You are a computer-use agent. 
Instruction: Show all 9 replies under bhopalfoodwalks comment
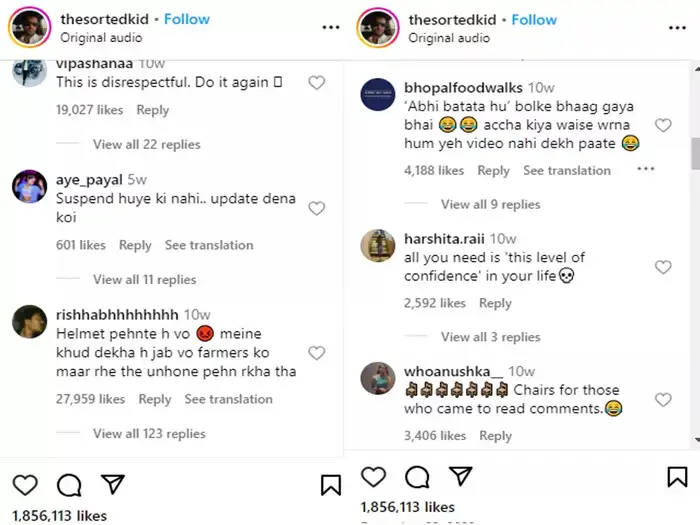point(490,205)
